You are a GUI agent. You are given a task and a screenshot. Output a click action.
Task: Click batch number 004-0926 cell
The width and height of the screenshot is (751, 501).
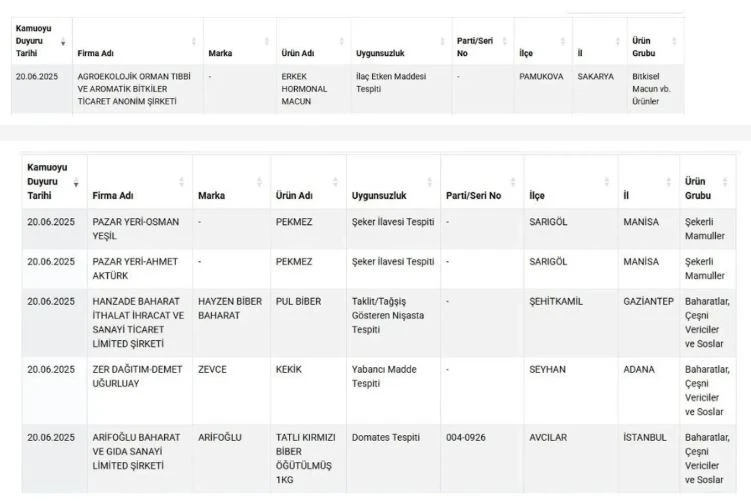pos(468,438)
